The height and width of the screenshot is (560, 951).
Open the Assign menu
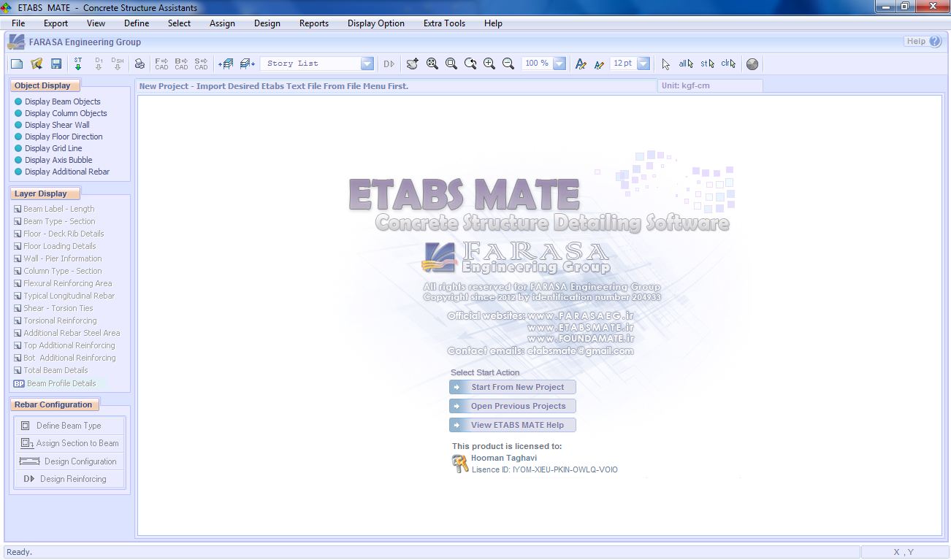click(x=222, y=23)
